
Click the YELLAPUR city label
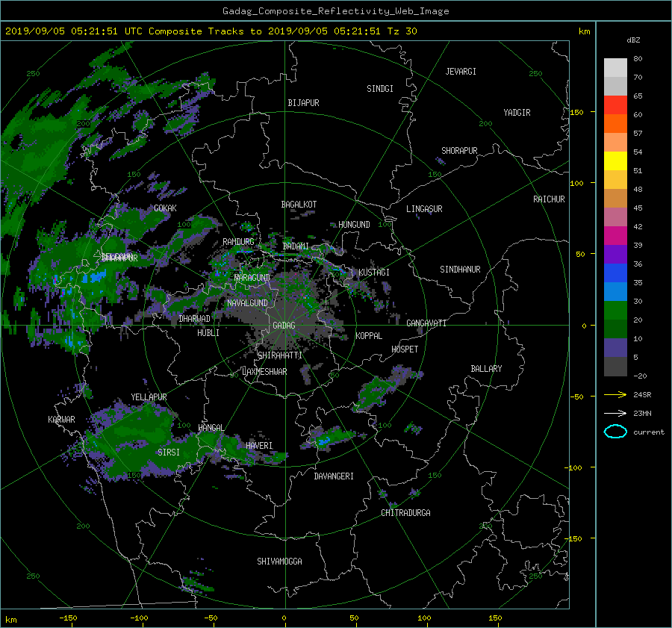149,397
